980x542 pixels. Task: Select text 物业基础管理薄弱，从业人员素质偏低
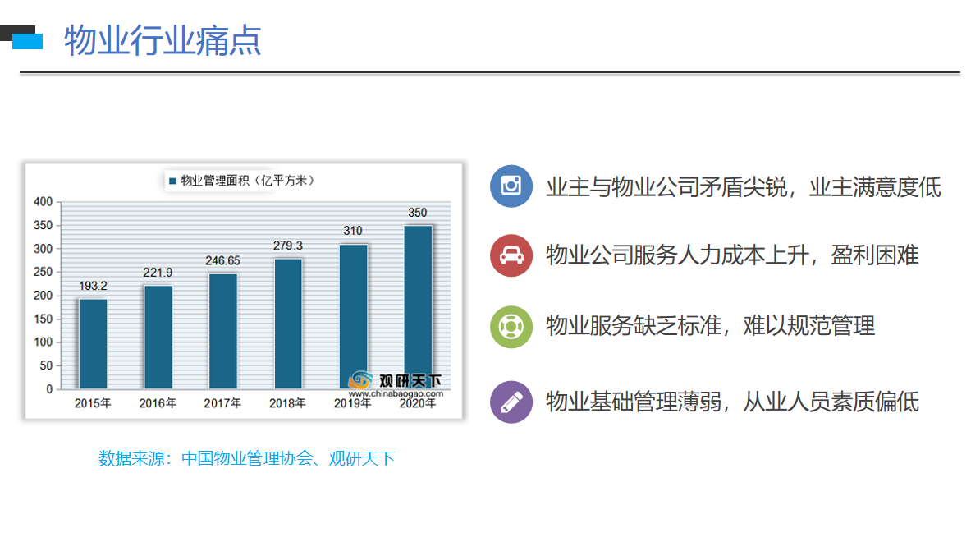[732, 402]
